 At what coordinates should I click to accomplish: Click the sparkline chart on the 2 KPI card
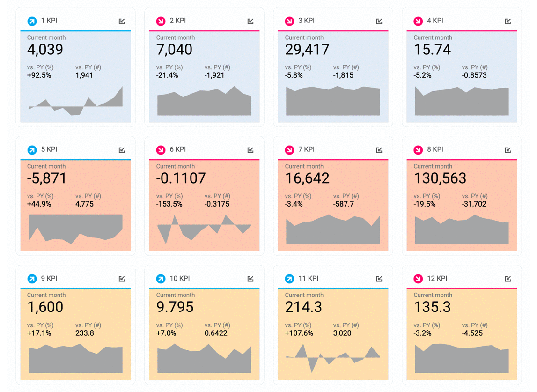click(x=204, y=103)
